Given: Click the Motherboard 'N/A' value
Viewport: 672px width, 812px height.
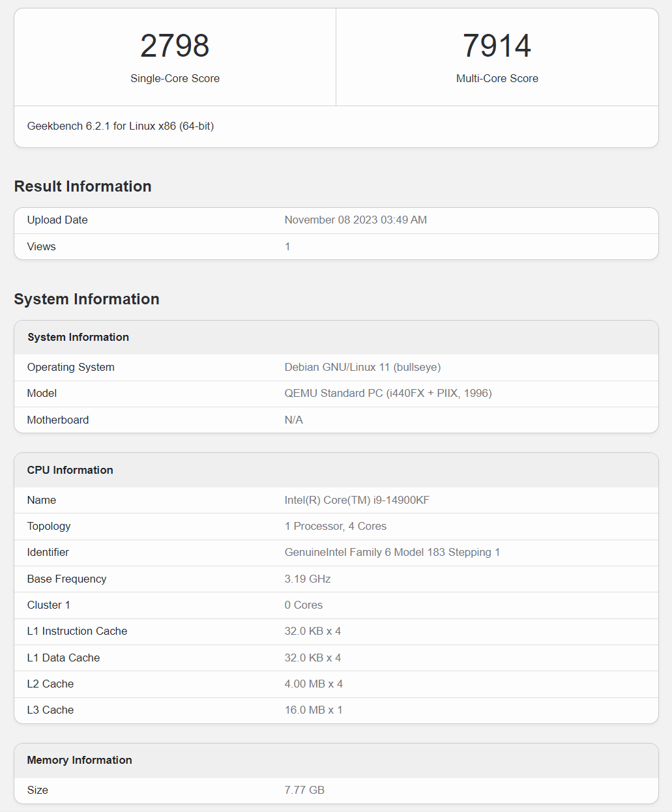Looking at the screenshot, I should tap(294, 420).
